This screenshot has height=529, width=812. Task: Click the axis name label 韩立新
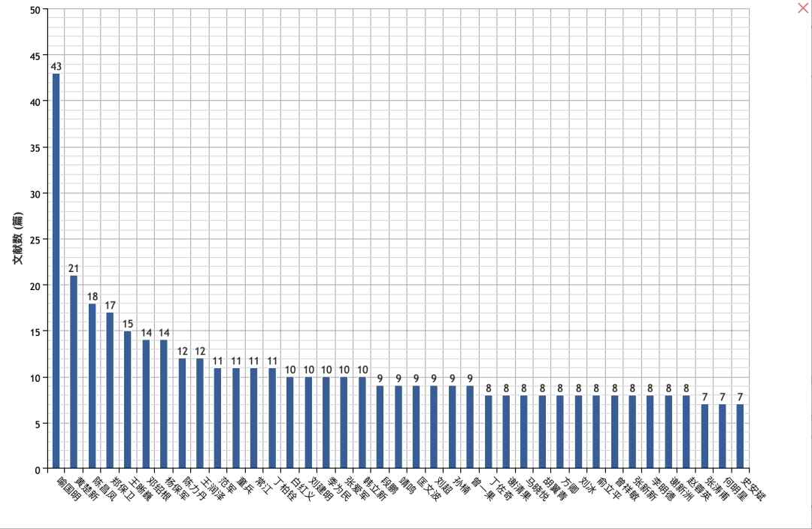tap(374, 488)
